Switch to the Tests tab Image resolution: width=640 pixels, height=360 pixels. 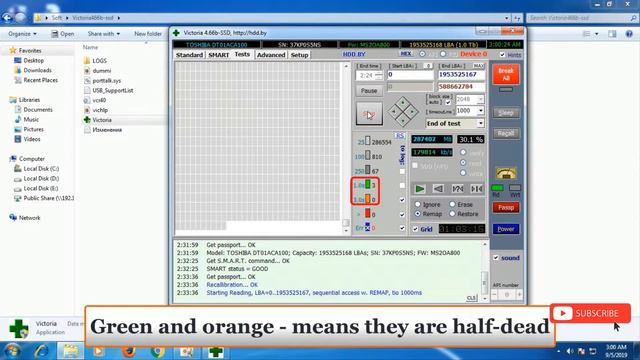click(x=242, y=54)
